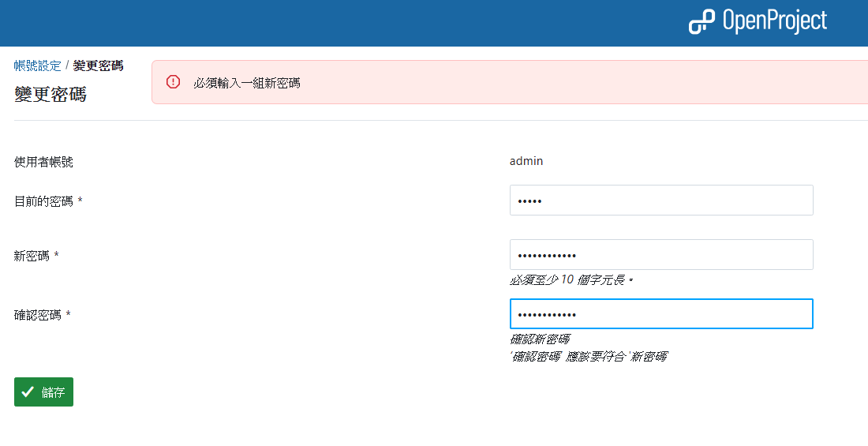Viewport: 868px width, 446px height.
Task: Click the '確認密碼' 應該要符合 '新密碼' message
Action: [x=589, y=356]
